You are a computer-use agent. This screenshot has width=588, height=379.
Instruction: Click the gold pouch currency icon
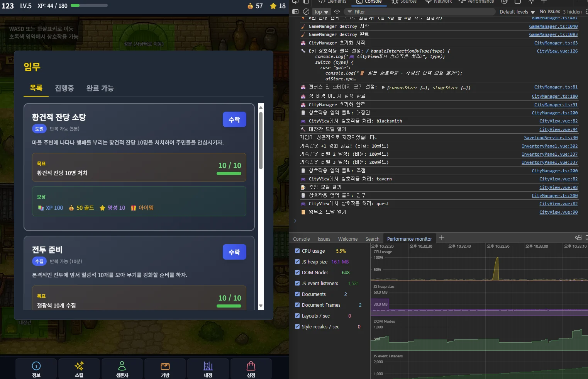250,6
